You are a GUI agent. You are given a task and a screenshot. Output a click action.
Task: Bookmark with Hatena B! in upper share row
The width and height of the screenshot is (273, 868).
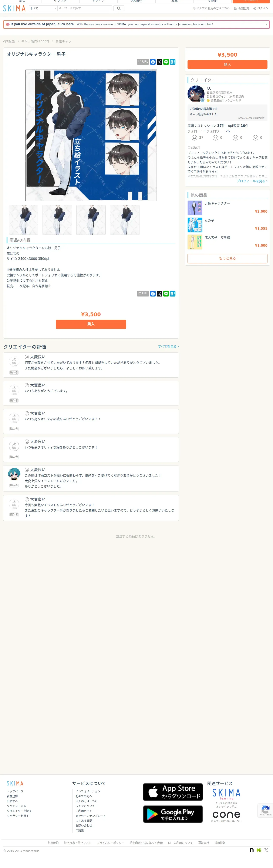(x=173, y=62)
